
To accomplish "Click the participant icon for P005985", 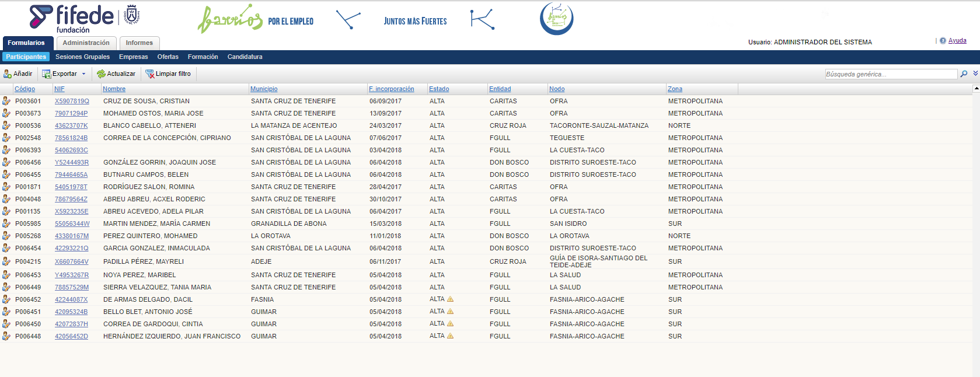I will [6, 224].
